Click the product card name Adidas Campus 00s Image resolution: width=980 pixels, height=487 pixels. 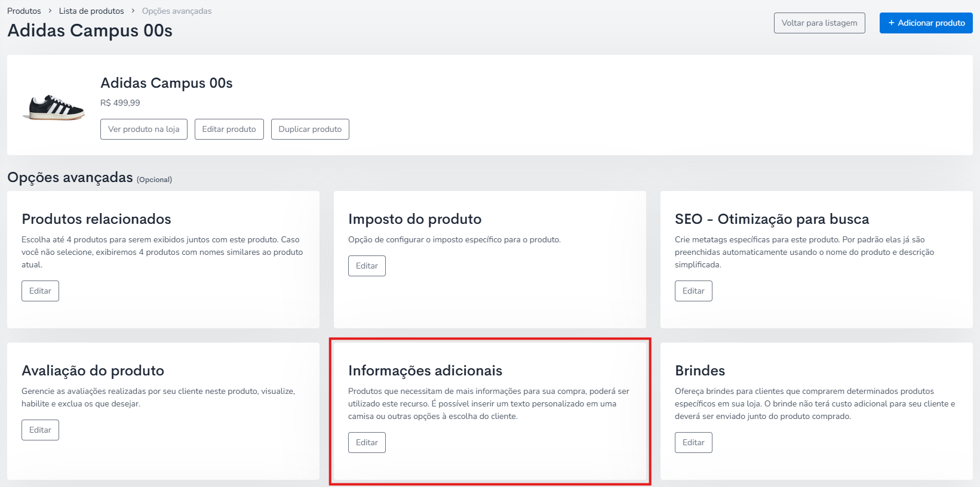[x=167, y=83]
